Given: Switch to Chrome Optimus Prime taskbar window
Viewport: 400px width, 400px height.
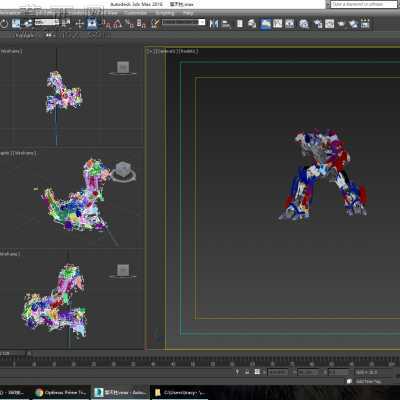Looking at the screenshot, I should [61, 393].
